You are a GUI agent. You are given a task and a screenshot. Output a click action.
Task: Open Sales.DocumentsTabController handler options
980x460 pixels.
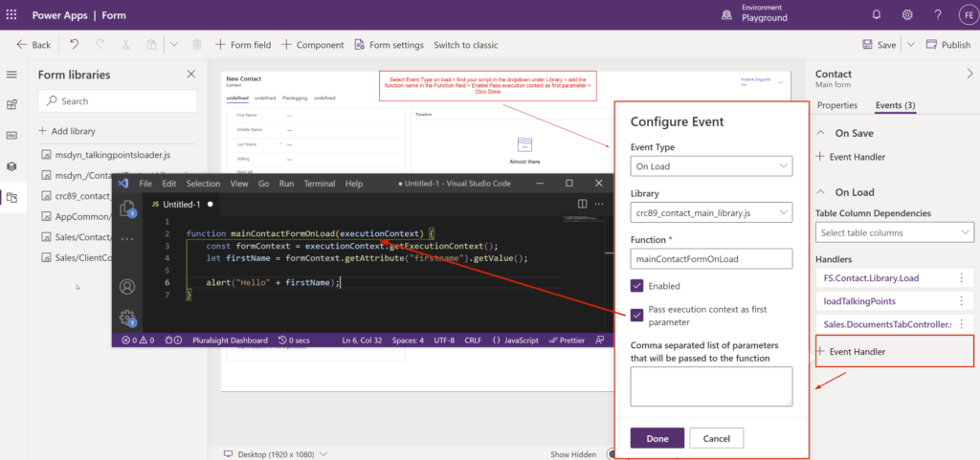pos(961,323)
